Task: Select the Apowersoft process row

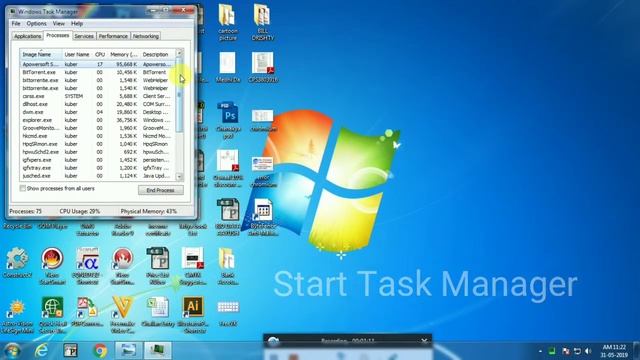Action: click(x=97, y=64)
